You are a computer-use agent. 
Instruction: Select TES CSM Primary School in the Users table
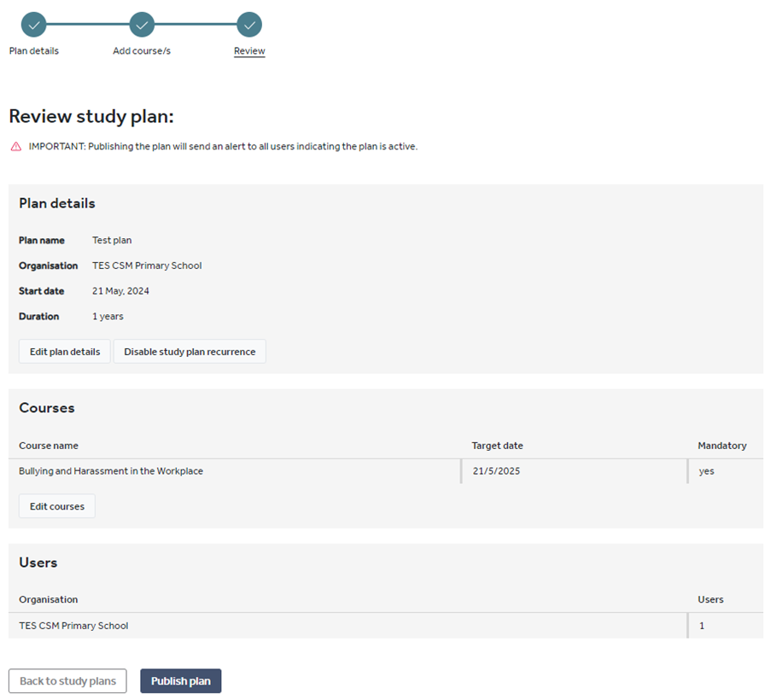73,625
